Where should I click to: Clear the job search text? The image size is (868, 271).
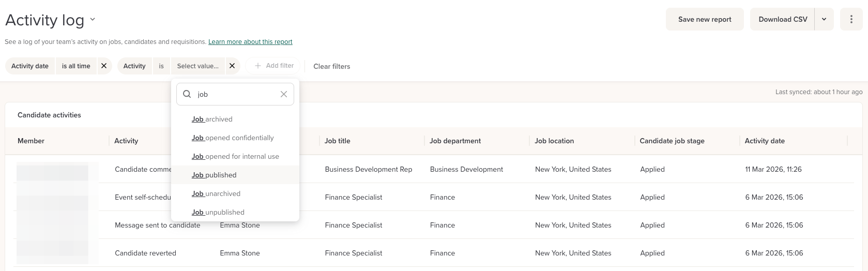[x=284, y=94]
